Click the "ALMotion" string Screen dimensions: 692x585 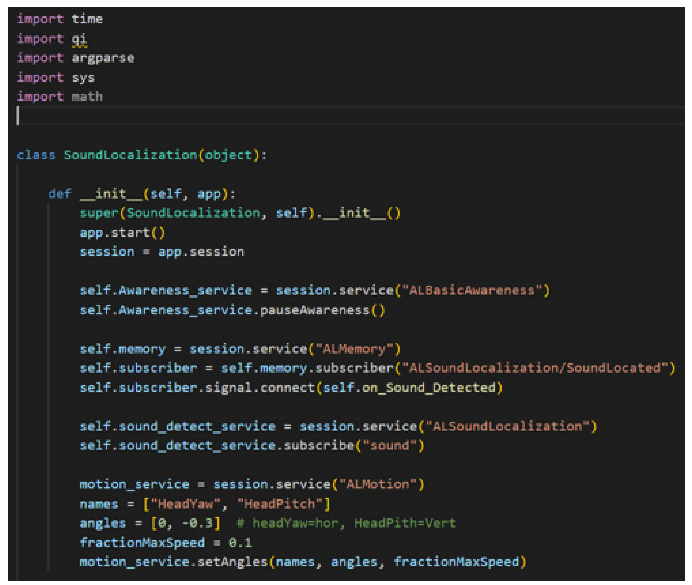pyautogui.click(x=378, y=484)
